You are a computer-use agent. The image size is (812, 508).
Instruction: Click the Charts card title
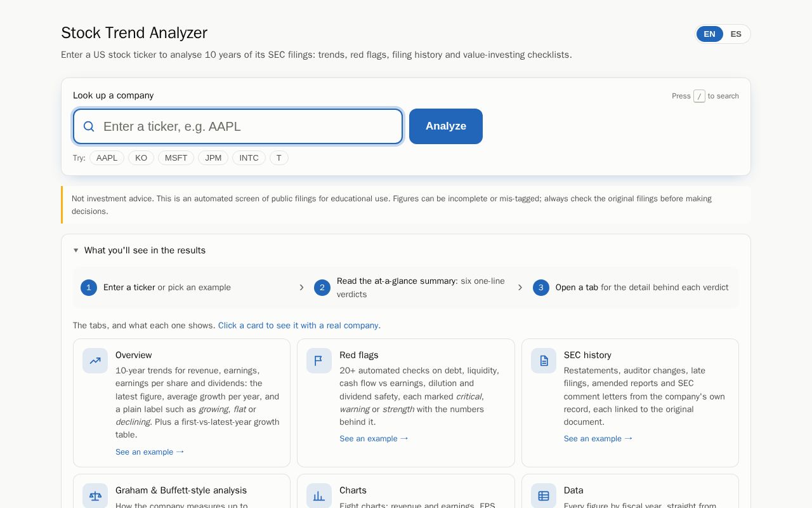[353, 490]
